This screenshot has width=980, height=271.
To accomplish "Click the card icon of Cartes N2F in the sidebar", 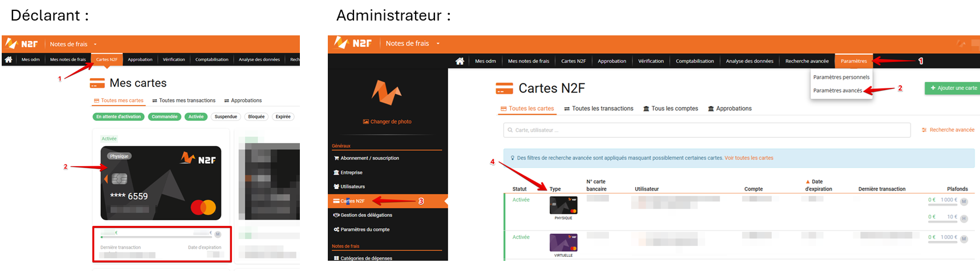I will (x=336, y=201).
